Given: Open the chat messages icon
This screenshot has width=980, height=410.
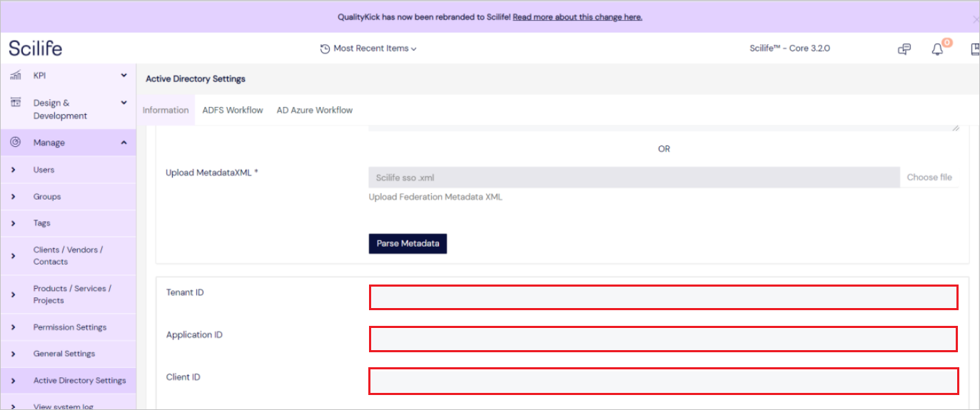Looking at the screenshot, I should pyautogui.click(x=904, y=49).
